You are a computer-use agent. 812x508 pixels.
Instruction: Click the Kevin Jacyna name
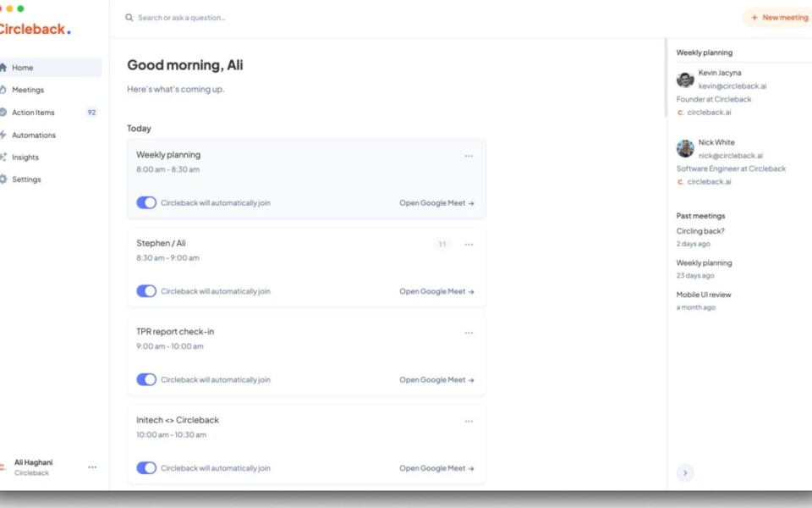tap(719, 73)
